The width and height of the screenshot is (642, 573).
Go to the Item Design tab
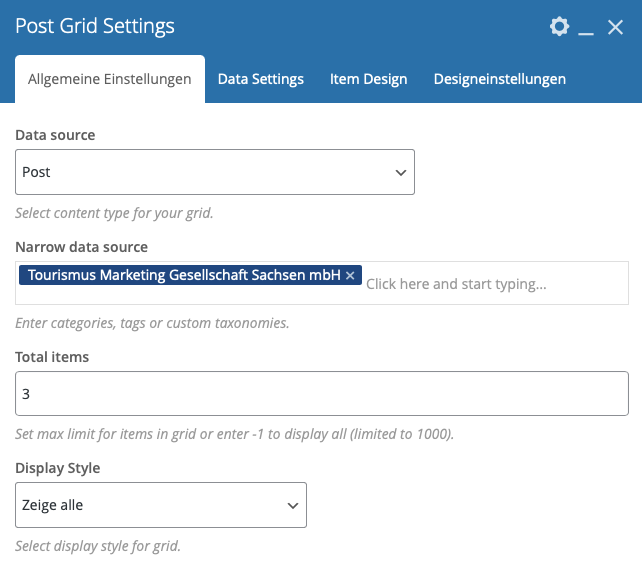pos(368,79)
